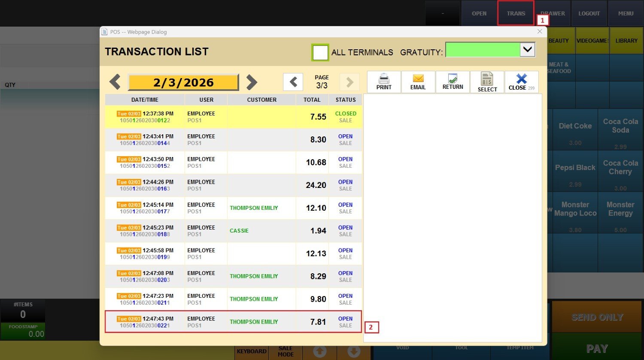Click the SELECT receipt icon
Image resolution: width=644 pixels, height=360 pixels.
pos(487,79)
